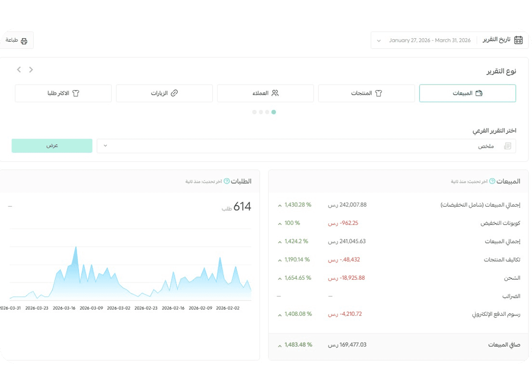Click the highest peak in orders chart
Screen dimensions: 532x392
(76, 247)
